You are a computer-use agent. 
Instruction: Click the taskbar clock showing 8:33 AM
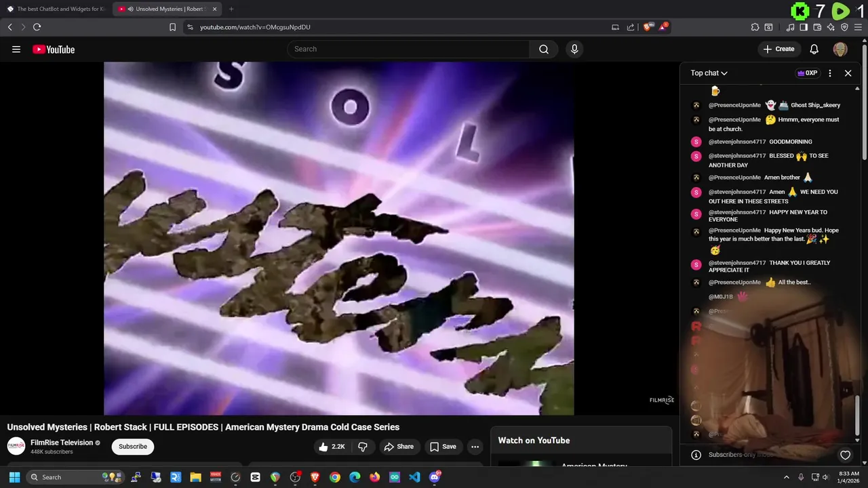(848, 477)
